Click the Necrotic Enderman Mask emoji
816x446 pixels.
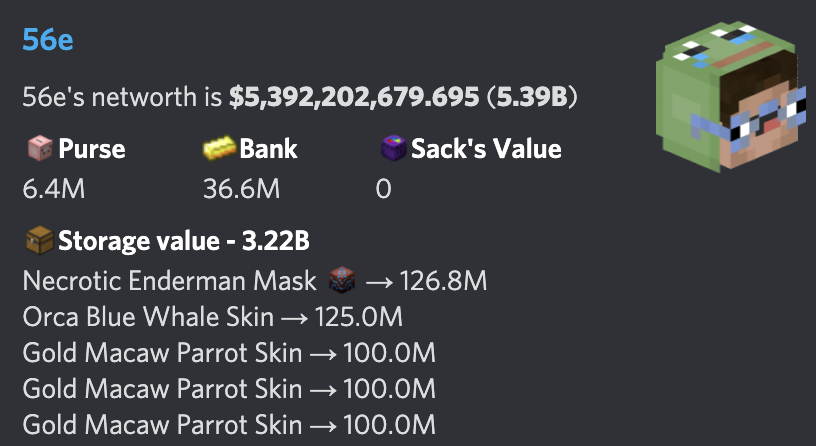[x=342, y=281]
